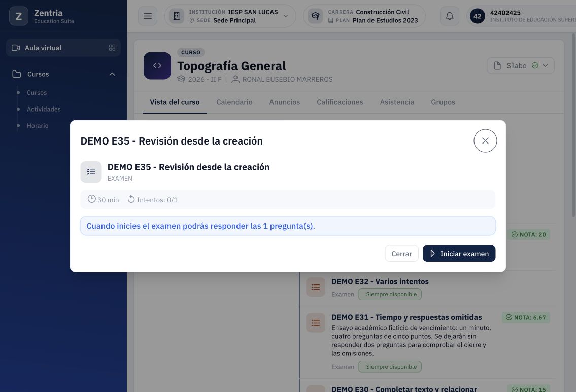Click Siempre disponible badge under DEMO E32
Screen dimensions: 576x392
pos(390,294)
